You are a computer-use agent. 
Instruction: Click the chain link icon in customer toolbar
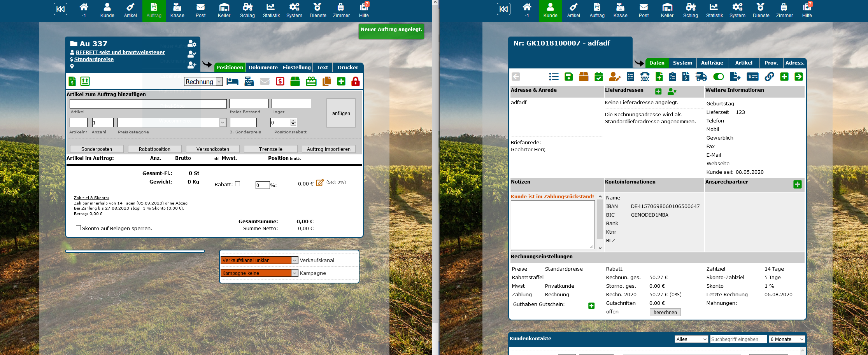point(769,77)
